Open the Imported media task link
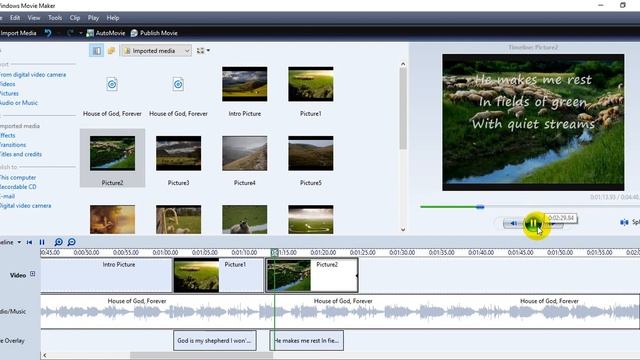This screenshot has width=640, height=360. click(x=20, y=126)
